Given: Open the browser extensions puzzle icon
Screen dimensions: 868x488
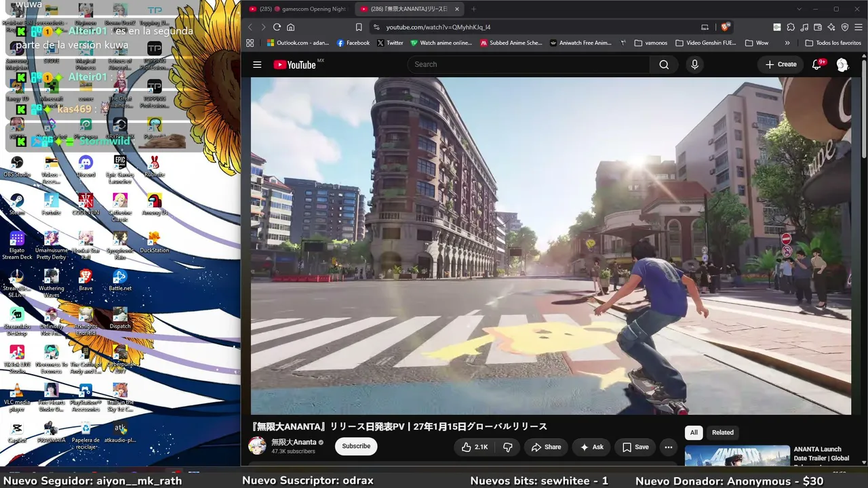Looking at the screenshot, I should [791, 27].
